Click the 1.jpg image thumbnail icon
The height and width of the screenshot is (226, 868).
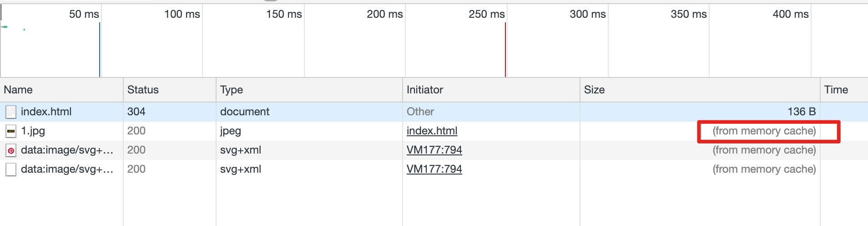[x=11, y=131]
